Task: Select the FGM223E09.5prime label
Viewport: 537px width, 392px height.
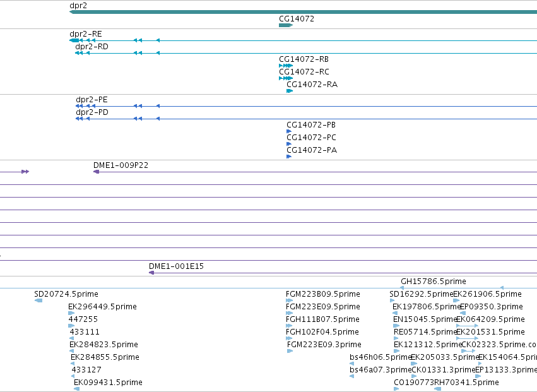Action: [x=323, y=307]
